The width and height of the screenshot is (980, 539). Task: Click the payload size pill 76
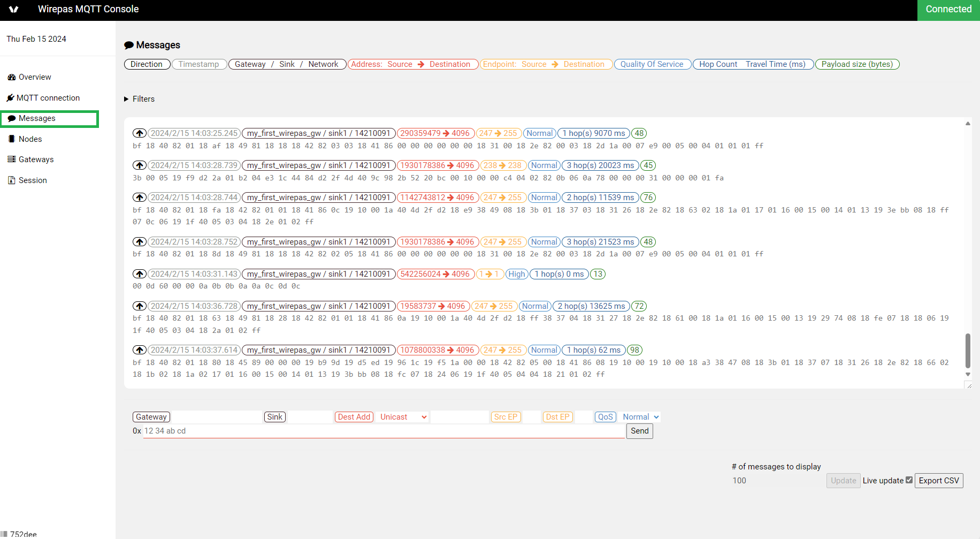click(648, 198)
